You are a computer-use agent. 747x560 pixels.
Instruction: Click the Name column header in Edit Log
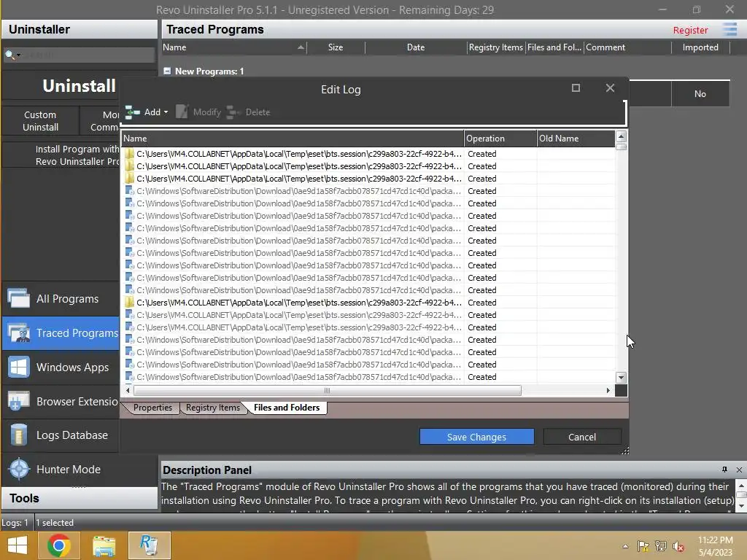[293, 139]
